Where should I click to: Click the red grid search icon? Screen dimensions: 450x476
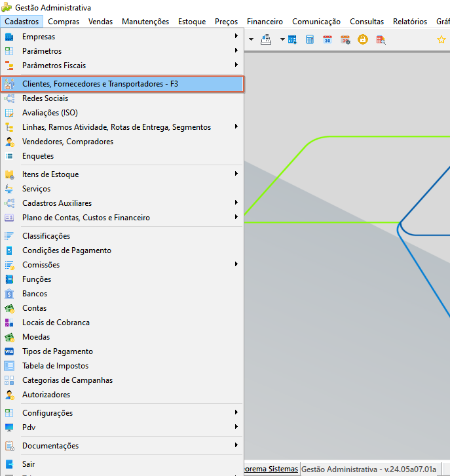[x=381, y=39]
